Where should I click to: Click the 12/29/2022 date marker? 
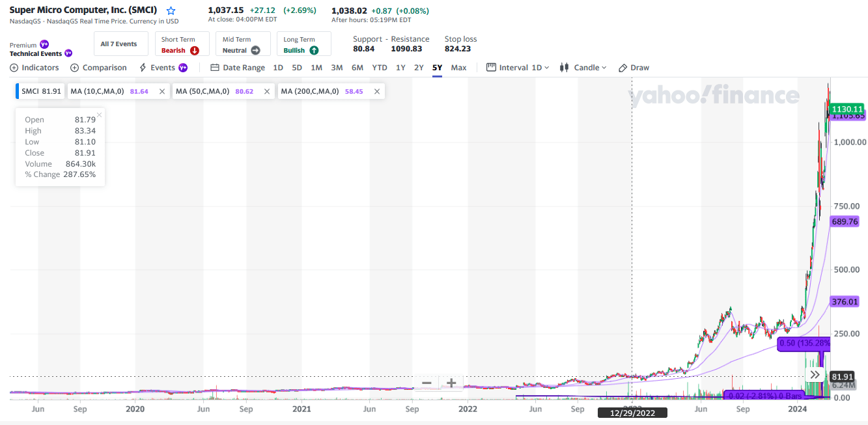tap(632, 413)
